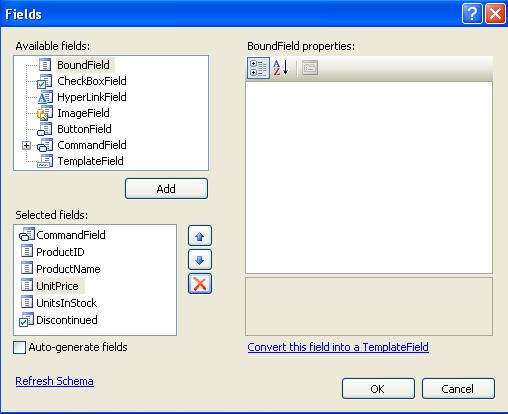This screenshot has height=414, width=508.
Task: Dismiss the dialog with Cancel
Action: tap(458, 389)
